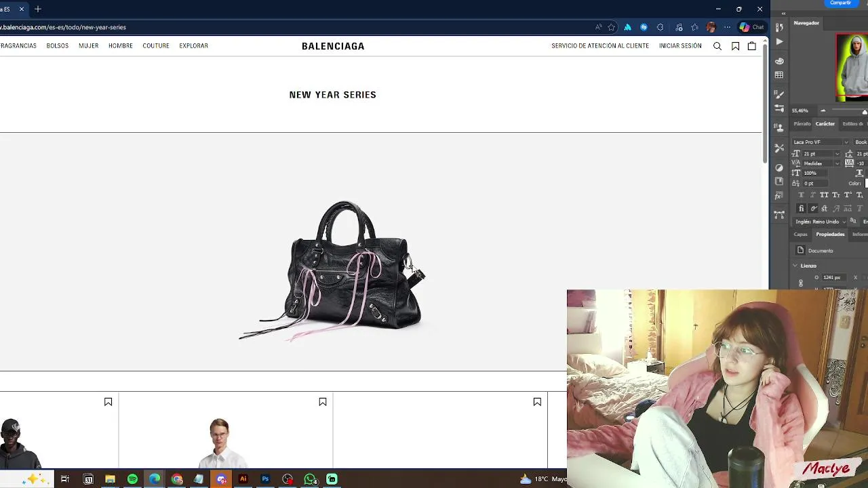
Task: Open the Edge profile avatar
Action: 711,27
